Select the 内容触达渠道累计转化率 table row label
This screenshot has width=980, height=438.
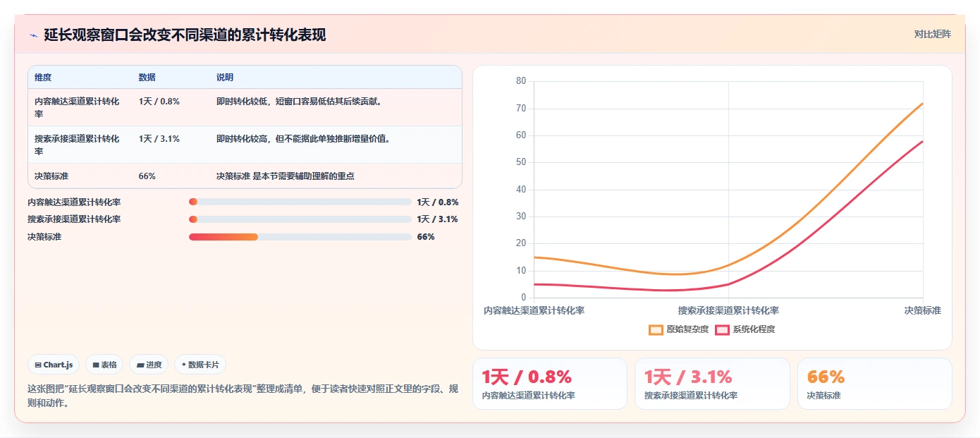77,107
